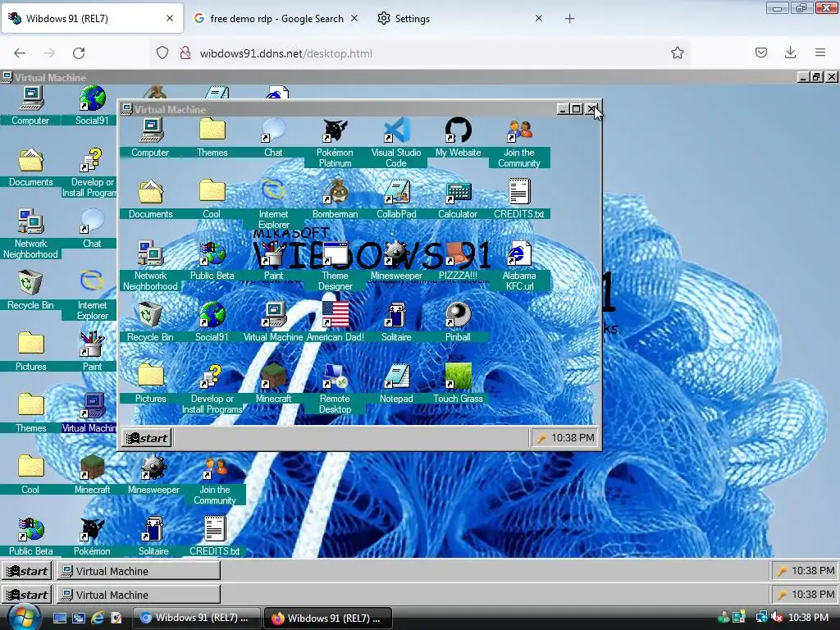Open Firefox downloads panel
The width and height of the screenshot is (840, 630).
tap(790, 52)
